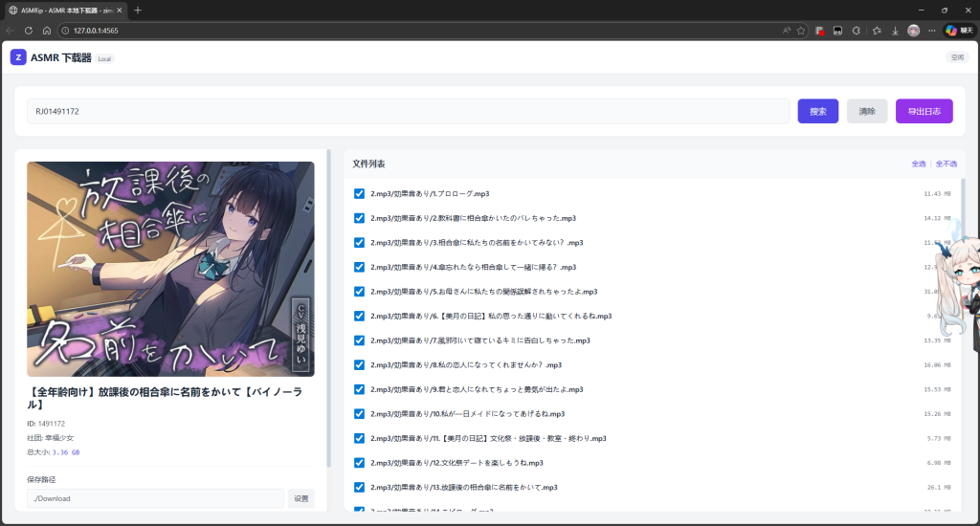Open a new browser tab
The image size is (980, 526).
tap(138, 10)
